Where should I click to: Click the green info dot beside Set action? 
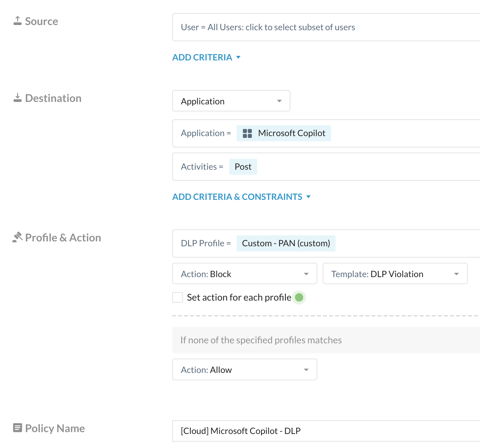pos(299,297)
